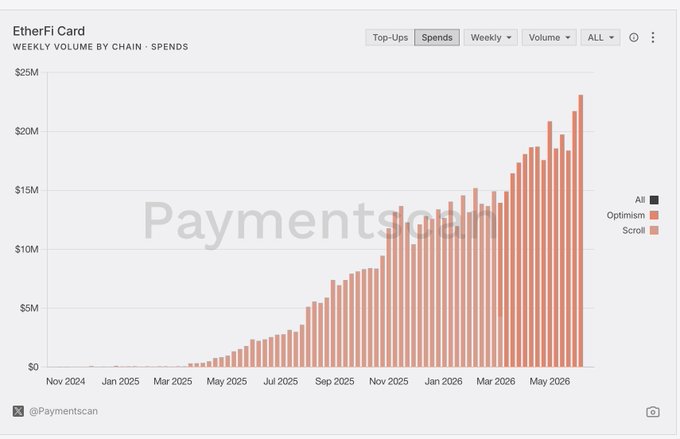Open the Weekly interval dropdown

tap(490, 38)
